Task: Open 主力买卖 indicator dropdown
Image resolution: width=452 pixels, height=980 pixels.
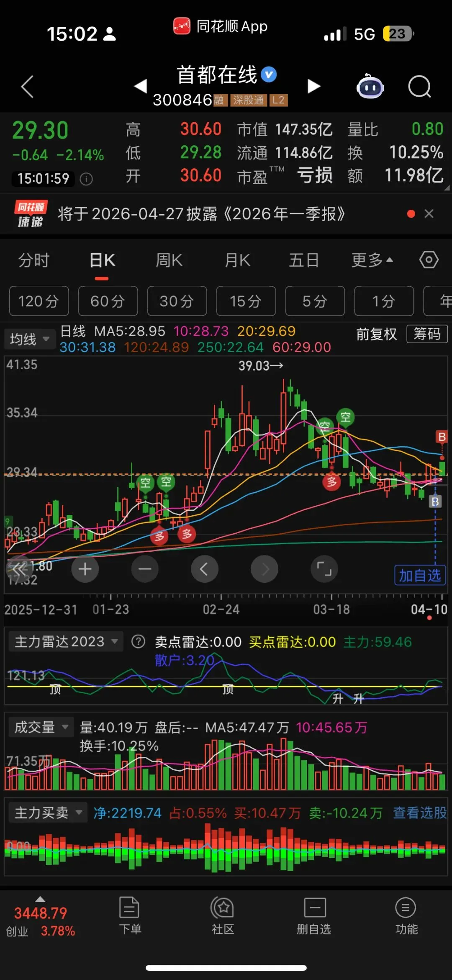Action: tap(48, 813)
